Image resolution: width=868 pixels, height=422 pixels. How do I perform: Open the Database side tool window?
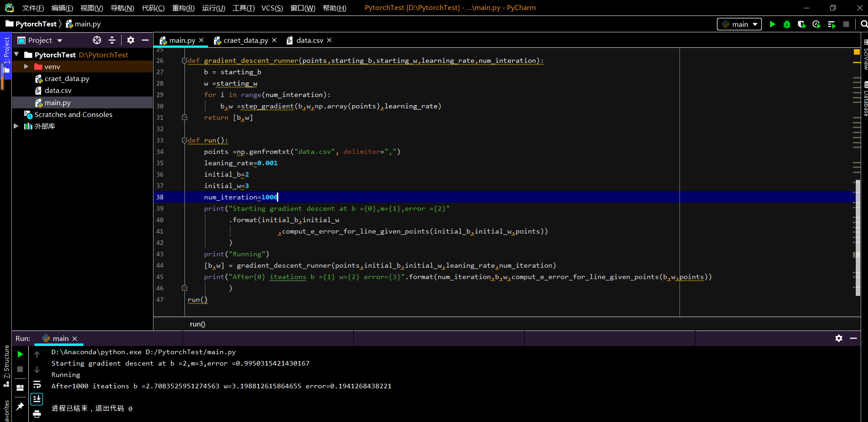pyautogui.click(x=865, y=99)
